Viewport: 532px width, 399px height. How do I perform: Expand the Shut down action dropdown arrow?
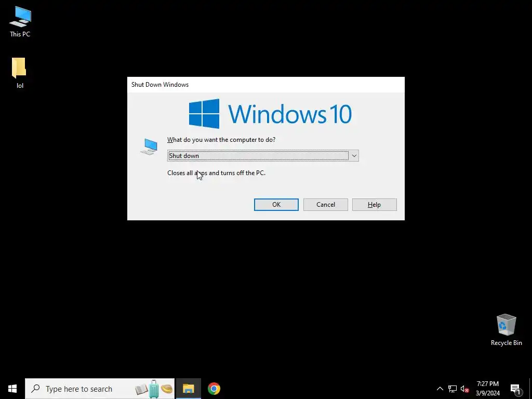(x=354, y=156)
